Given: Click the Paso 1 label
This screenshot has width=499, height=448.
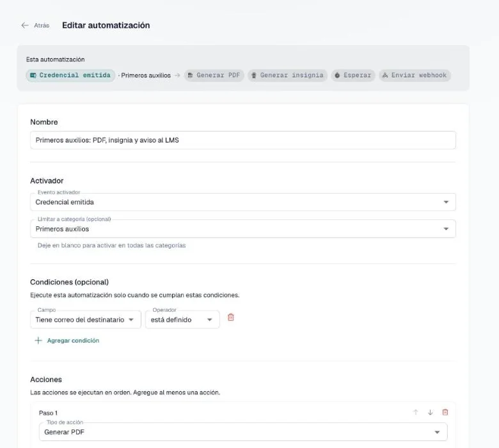Looking at the screenshot, I should [48, 413].
